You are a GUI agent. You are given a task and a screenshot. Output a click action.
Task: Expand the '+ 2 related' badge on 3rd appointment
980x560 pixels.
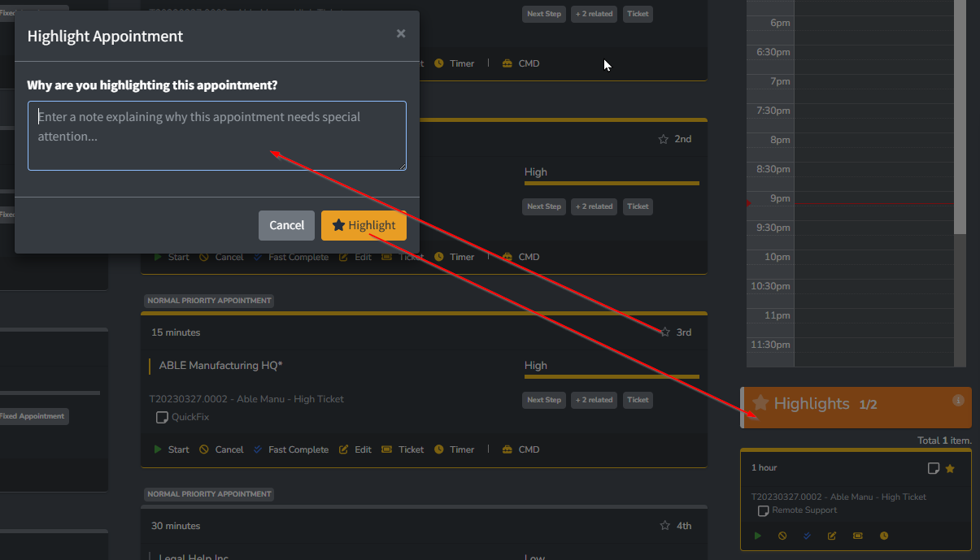click(x=594, y=400)
